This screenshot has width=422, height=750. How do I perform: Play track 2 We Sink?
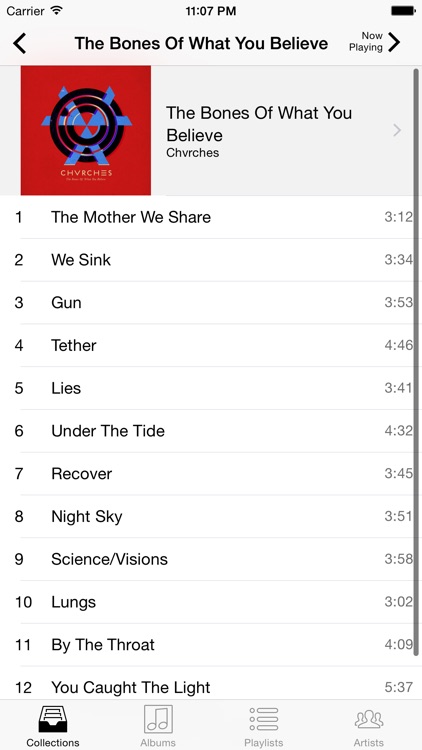211,260
